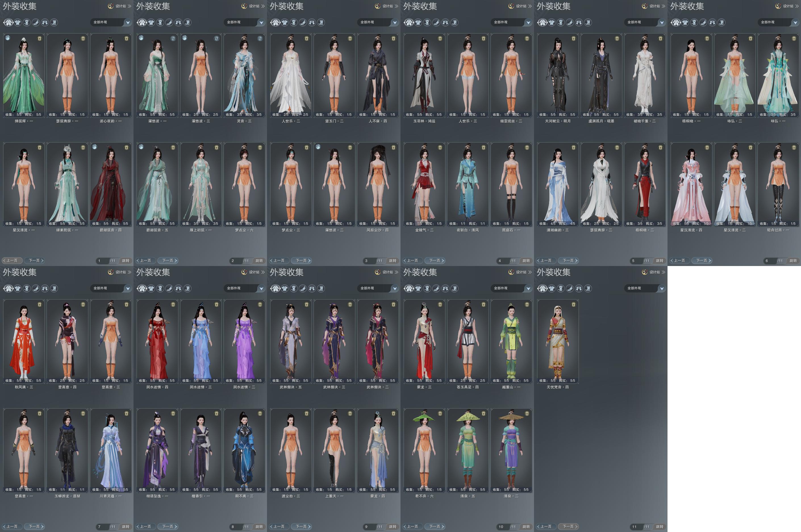The image size is (801, 532).
Task: Click crossed-out trash icon on 灵音·三 card
Action: pyautogui.click(x=260, y=38)
